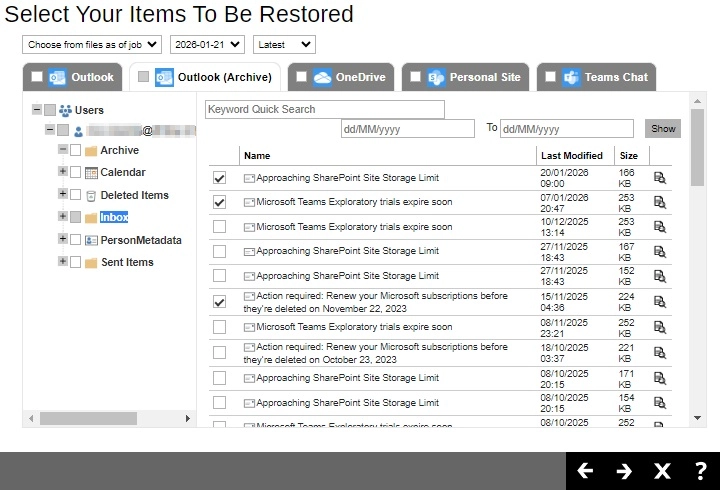Sort by the Last Modified column header

pos(571,155)
